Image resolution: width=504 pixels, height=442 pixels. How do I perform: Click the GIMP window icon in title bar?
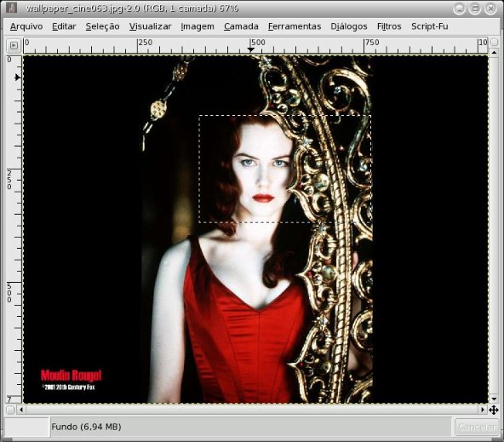11,8
